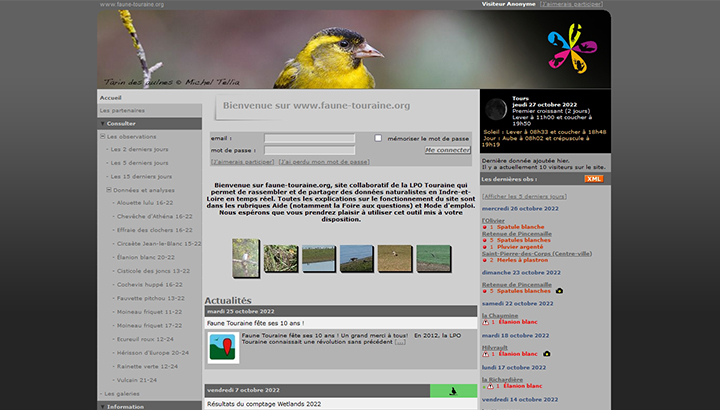Click the warning icon by la Richardière Élanion blanc
720x410 pixels.
(490, 386)
